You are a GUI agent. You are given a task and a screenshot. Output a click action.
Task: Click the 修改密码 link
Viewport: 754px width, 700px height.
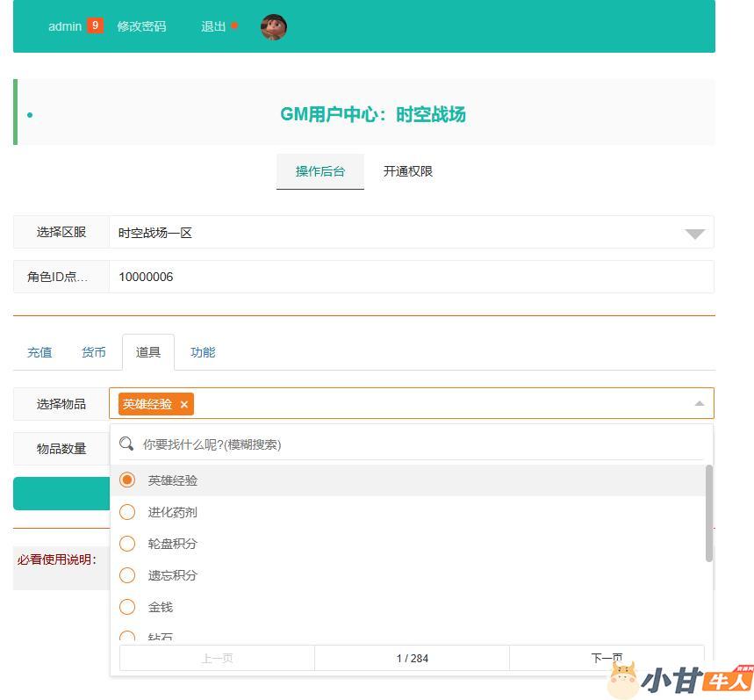coord(141,26)
